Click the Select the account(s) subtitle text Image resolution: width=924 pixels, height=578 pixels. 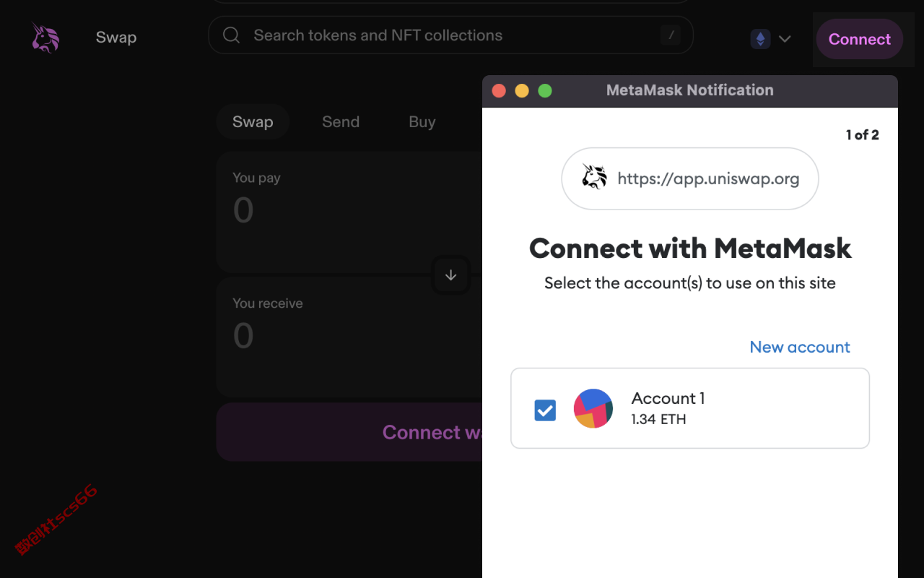(x=690, y=283)
